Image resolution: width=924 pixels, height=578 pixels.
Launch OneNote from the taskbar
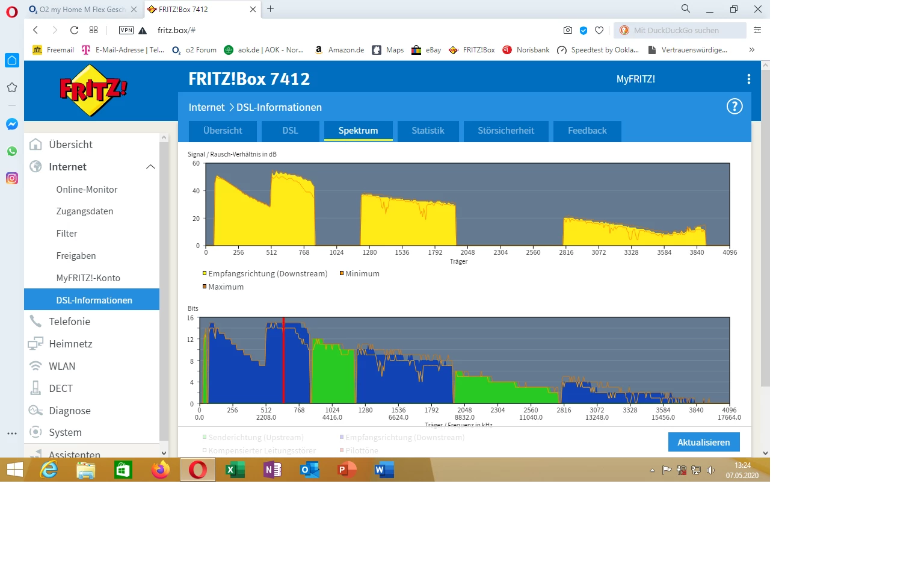(x=273, y=470)
